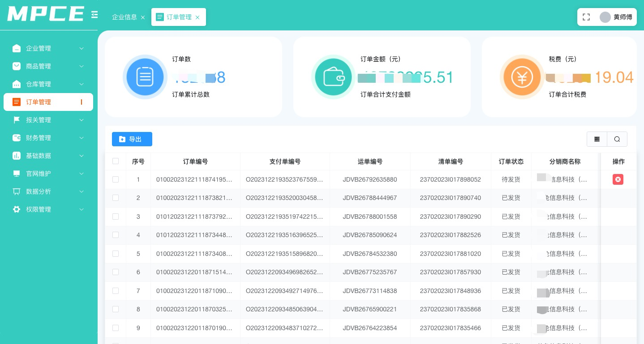This screenshot has width=644, height=344.
Task: Toggle the select-all header checkbox
Action: 116,161
